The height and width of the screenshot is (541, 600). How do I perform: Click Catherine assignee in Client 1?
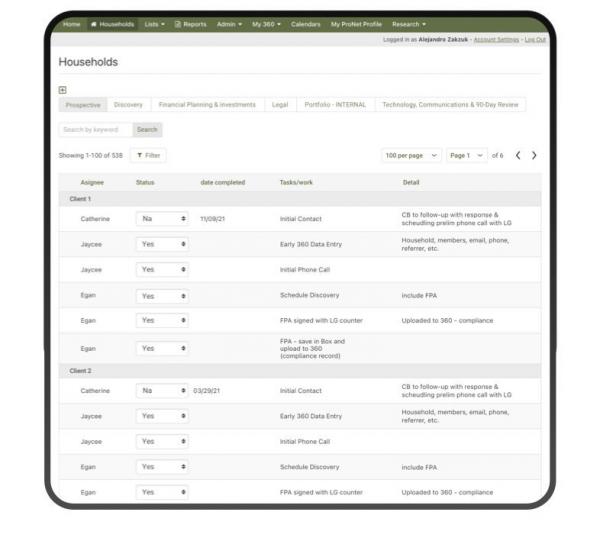click(x=95, y=219)
